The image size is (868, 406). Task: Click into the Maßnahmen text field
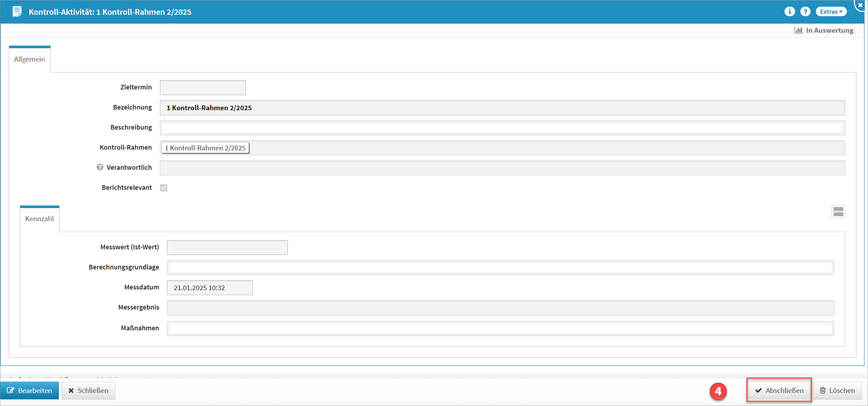500,329
